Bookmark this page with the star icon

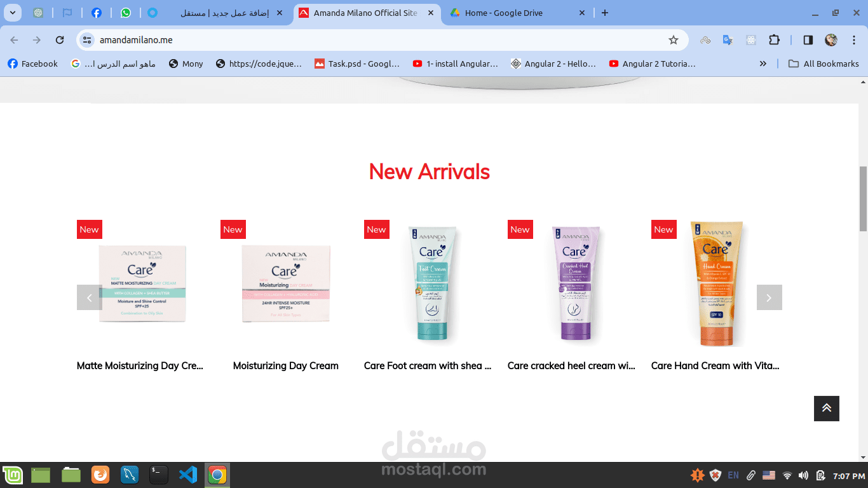(x=674, y=40)
